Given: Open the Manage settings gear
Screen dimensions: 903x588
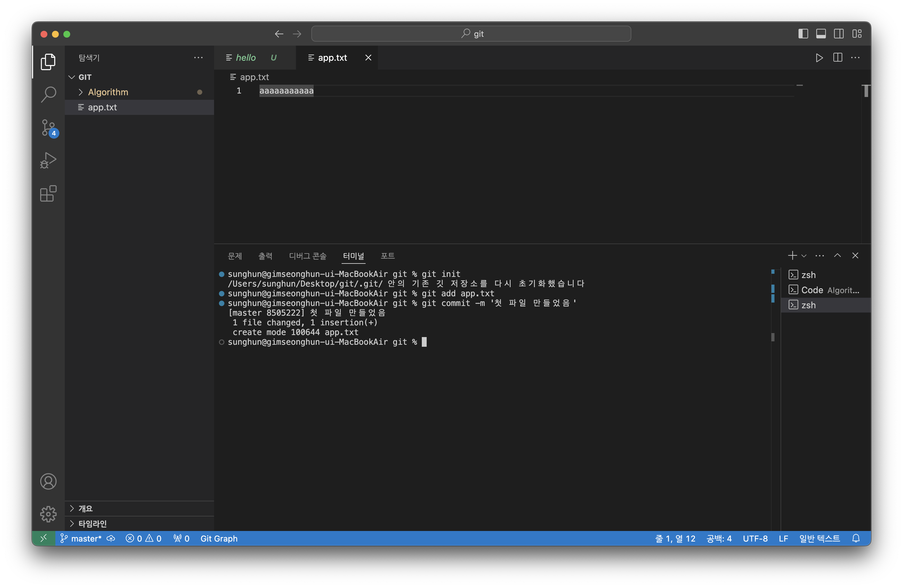Looking at the screenshot, I should click(x=48, y=514).
